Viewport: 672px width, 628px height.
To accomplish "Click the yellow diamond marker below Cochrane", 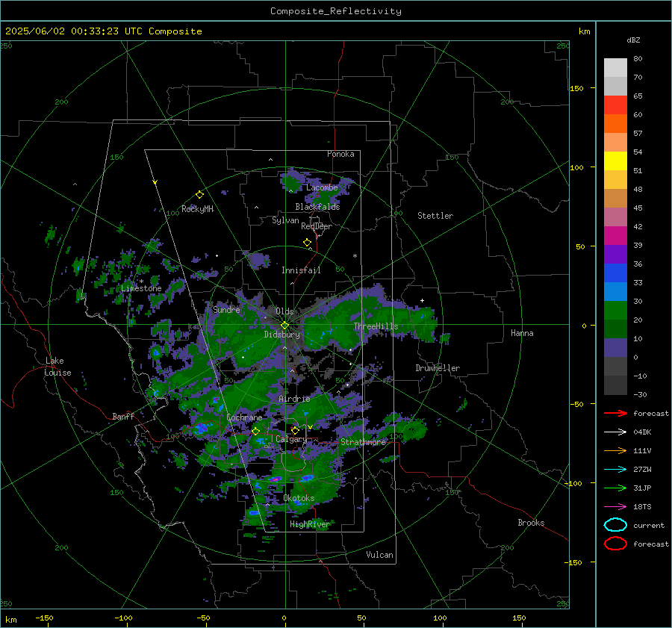I will 256,431.
